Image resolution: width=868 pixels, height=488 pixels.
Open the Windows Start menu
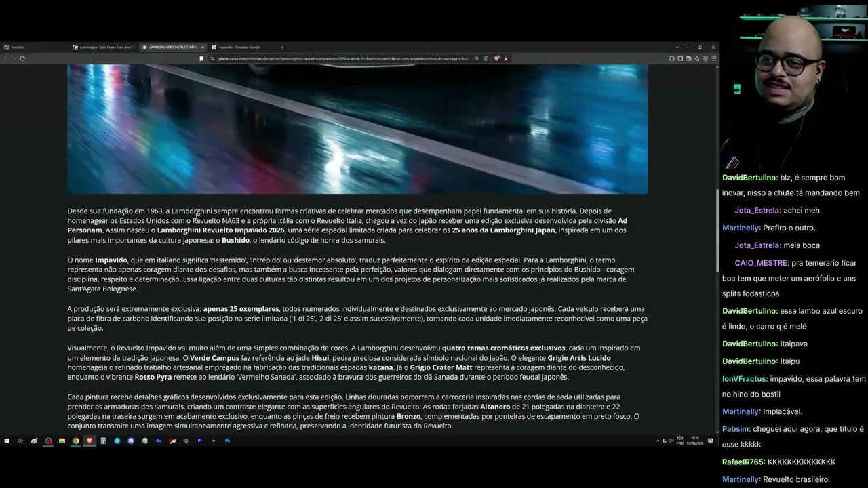[7, 441]
